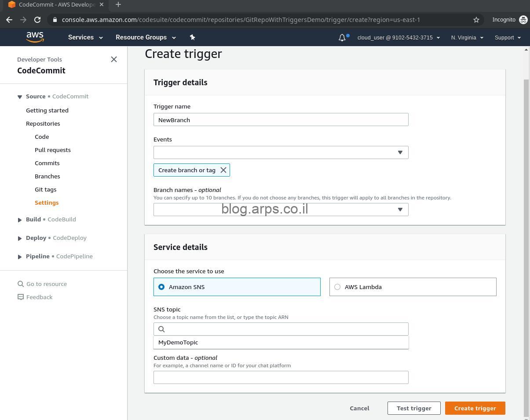Open the N. Virginia region dropdown

[x=467, y=38]
